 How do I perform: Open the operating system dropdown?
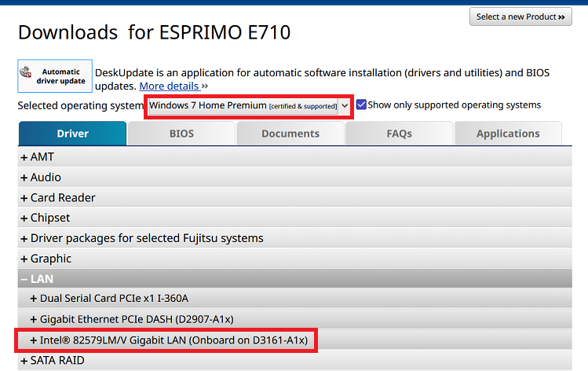coord(249,106)
